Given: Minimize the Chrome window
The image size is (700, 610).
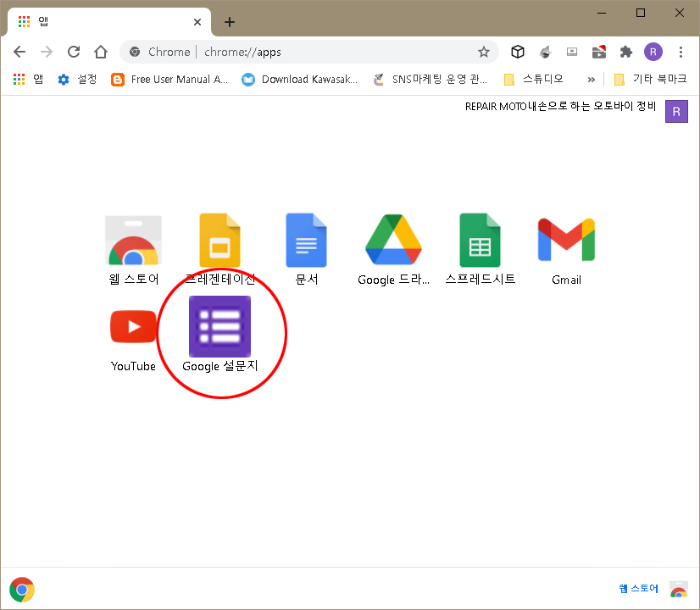Looking at the screenshot, I should [x=602, y=13].
